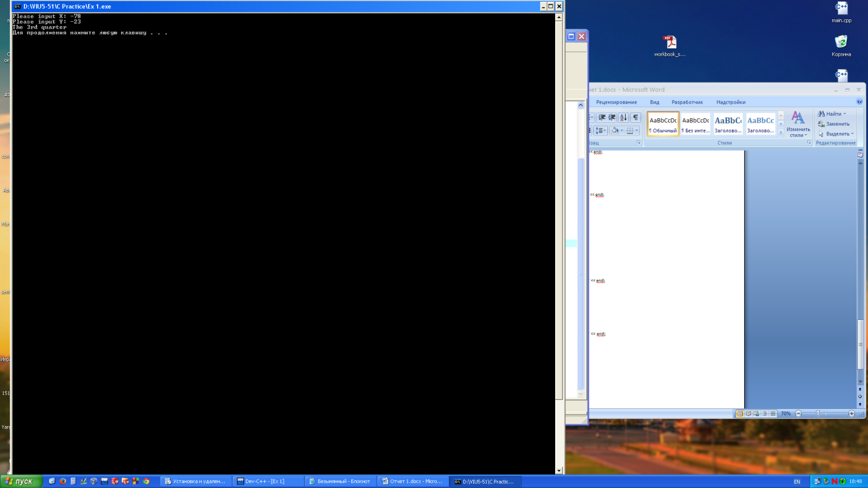The image size is (868, 488).
Task: Click the Word vertical scrollbar thumb
Action: click(x=860, y=344)
